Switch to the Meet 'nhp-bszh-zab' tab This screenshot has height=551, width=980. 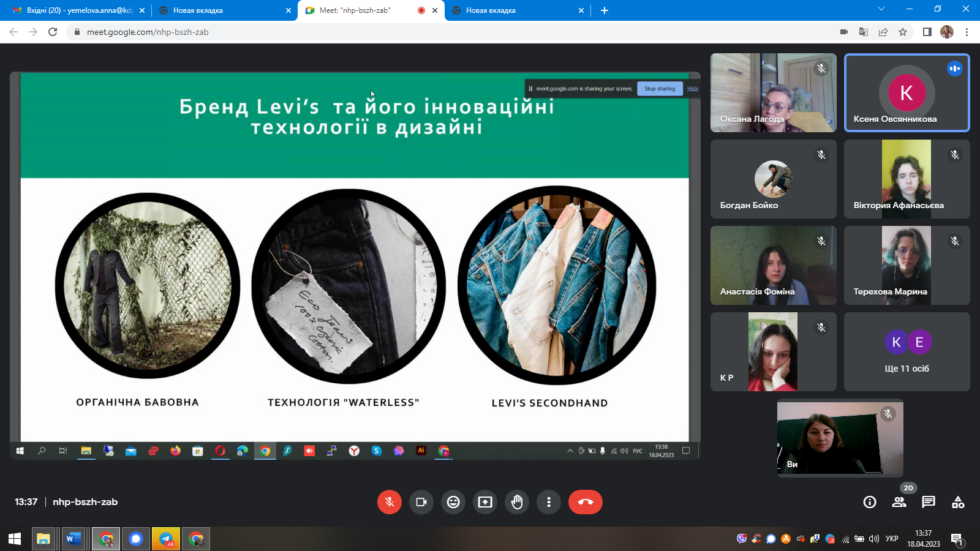(371, 10)
